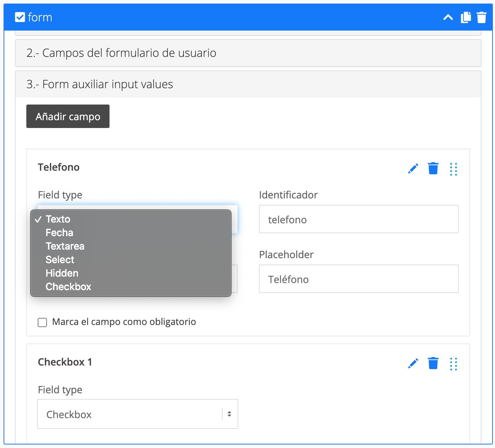Click the drag handle for Checkbox 1

click(x=453, y=364)
